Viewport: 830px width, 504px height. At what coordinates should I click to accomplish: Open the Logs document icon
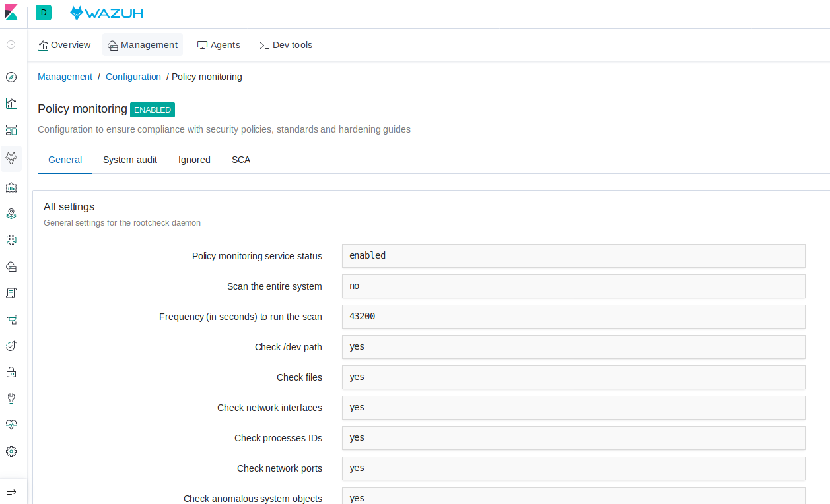click(x=11, y=293)
